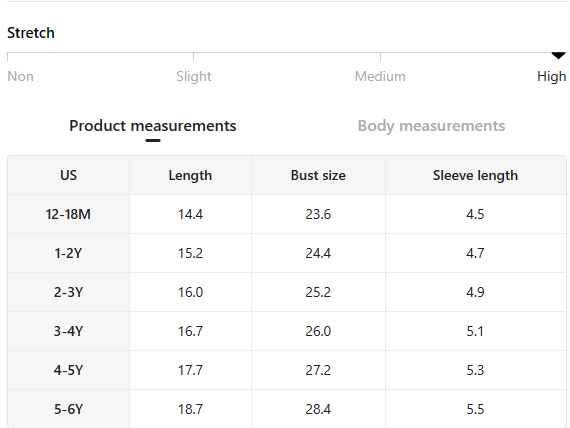Click the 14.4 length value
Screen dimensions: 570x428
[x=190, y=214]
